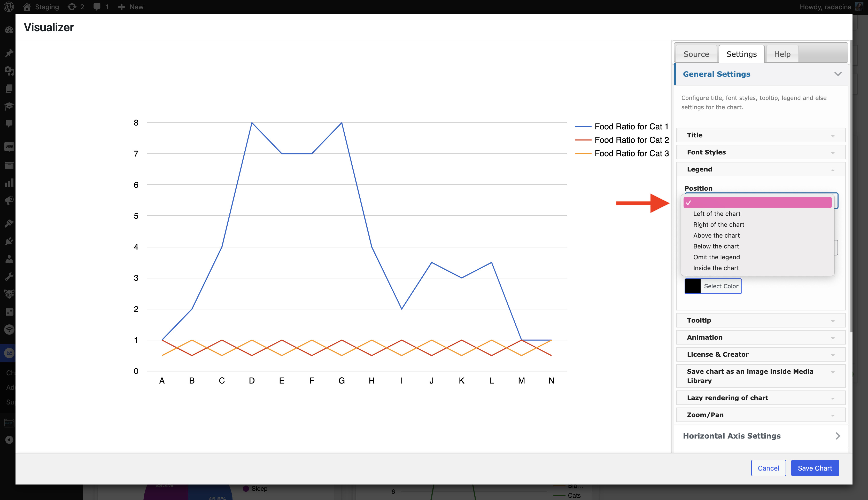Click Food Ratio for Cat 2 legend entry

tap(622, 140)
